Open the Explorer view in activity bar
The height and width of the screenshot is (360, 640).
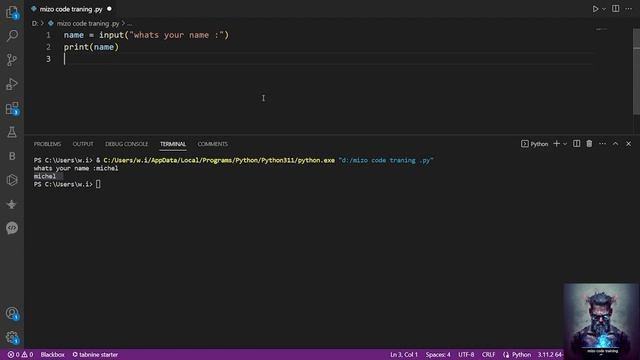tap(12, 12)
